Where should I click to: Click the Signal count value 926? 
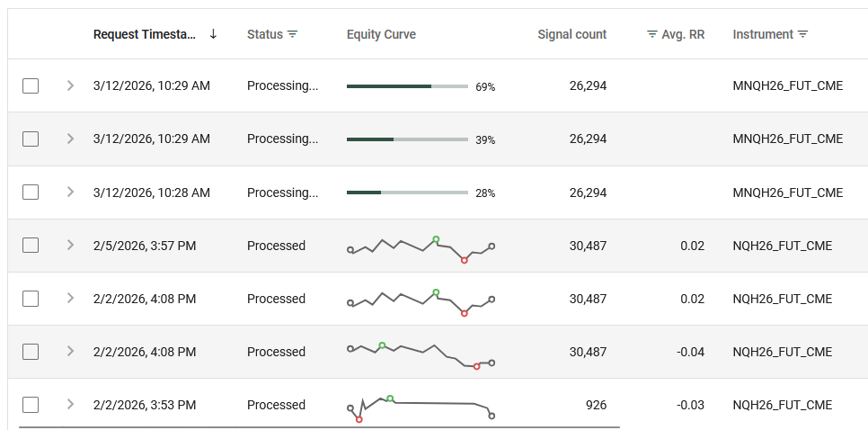pyautogui.click(x=596, y=405)
